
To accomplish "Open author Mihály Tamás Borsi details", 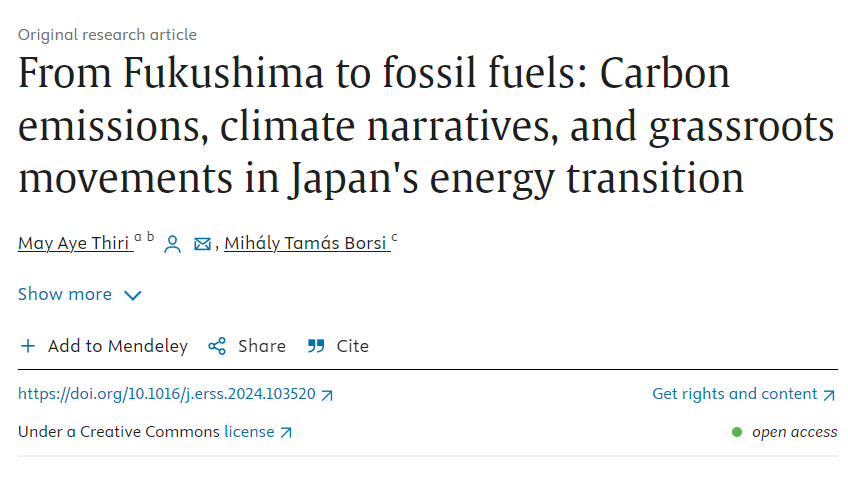I will point(306,243).
